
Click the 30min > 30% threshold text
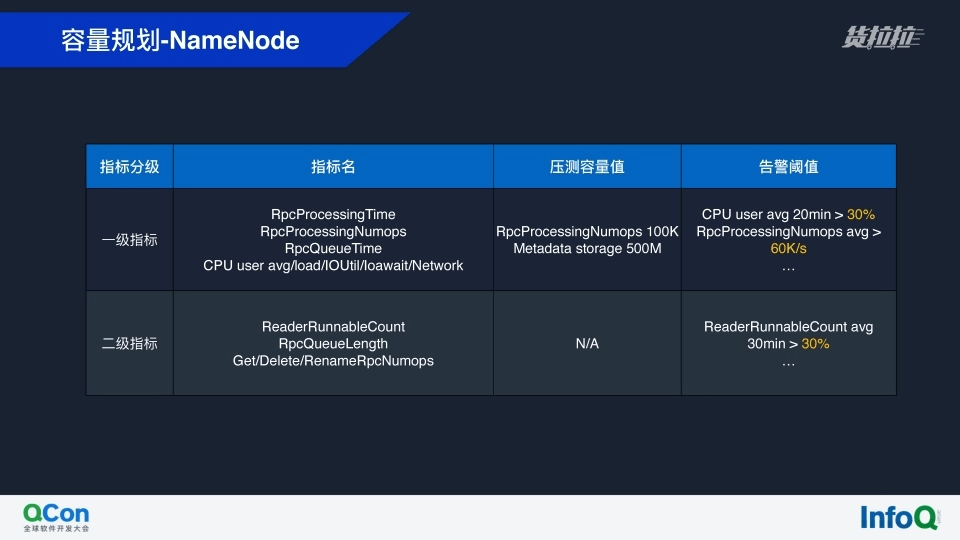pos(789,343)
